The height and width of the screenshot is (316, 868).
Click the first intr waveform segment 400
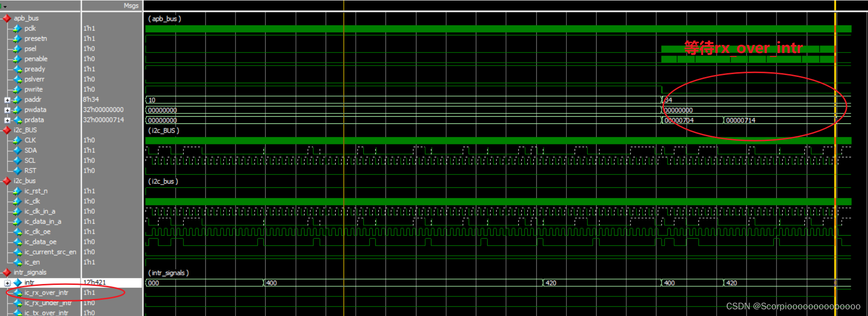[403, 283]
